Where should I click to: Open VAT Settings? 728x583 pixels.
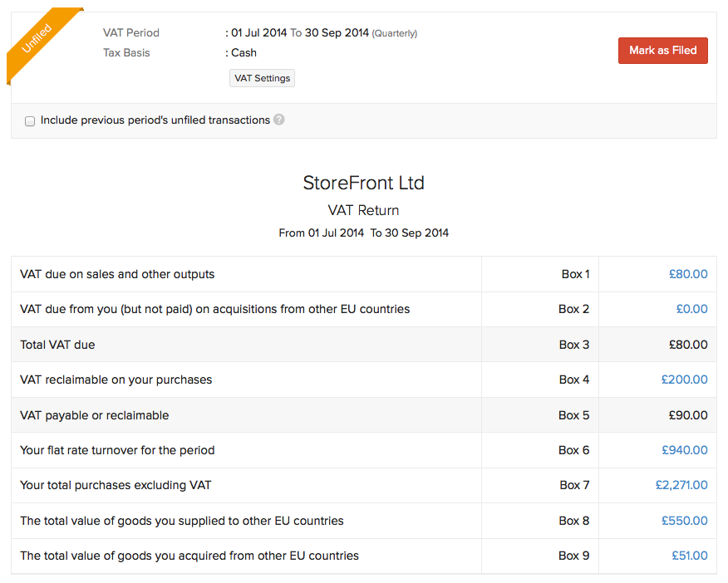point(262,78)
